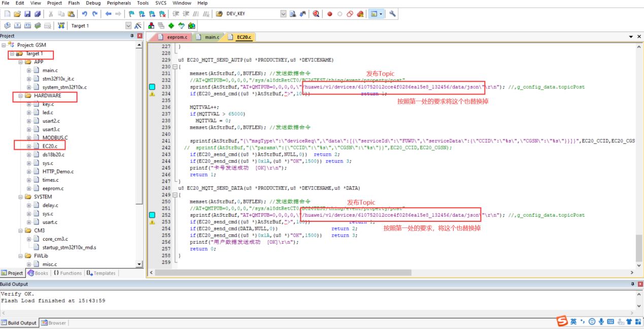Click the Sogou input method S icon
This screenshot has height=329, width=644.
(562, 321)
